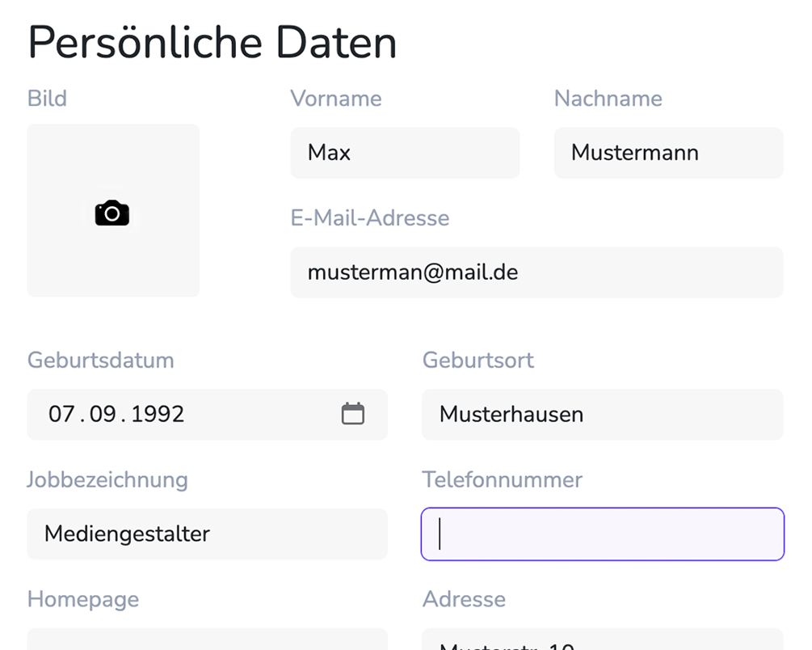812x650 pixels.
Task: Focus the E-Mail-Adresse input field
Action: [x=536, y=272]
